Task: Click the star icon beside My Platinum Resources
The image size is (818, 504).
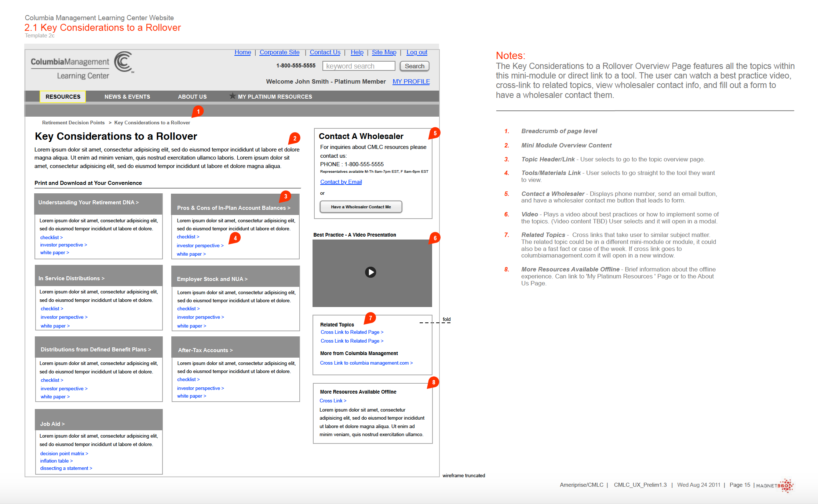Action: (x=232, y=96)
